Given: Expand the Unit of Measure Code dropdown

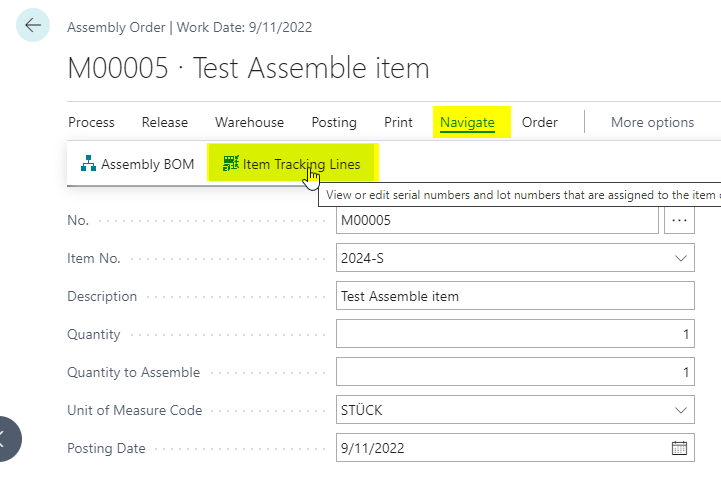Looking at the screenshot, I should tap(681, 410).
